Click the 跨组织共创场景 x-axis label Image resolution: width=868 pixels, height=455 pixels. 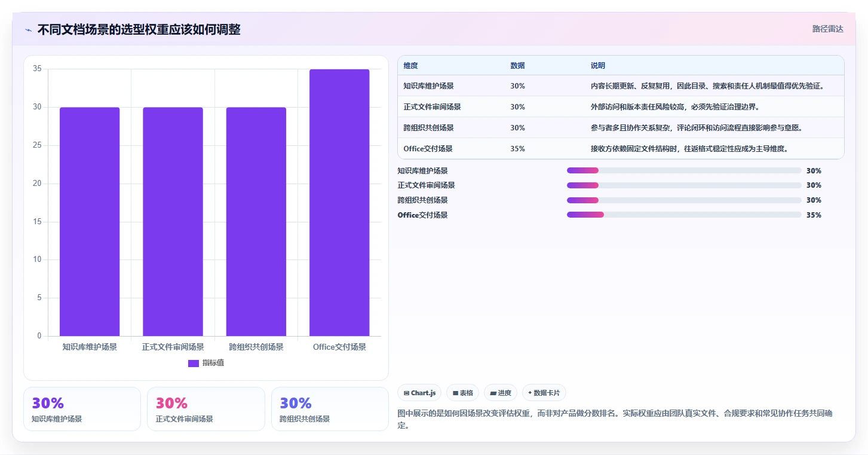coord(256,347)
